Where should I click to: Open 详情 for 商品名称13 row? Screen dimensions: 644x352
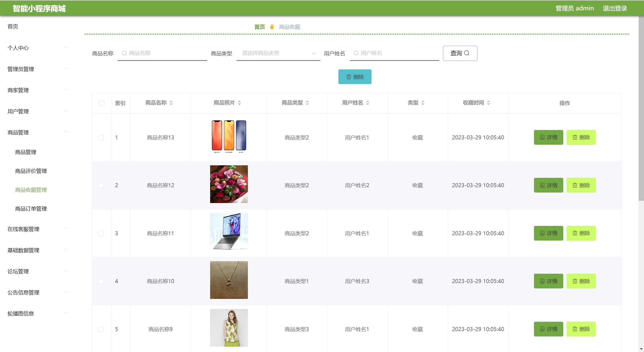coord(548,137)
